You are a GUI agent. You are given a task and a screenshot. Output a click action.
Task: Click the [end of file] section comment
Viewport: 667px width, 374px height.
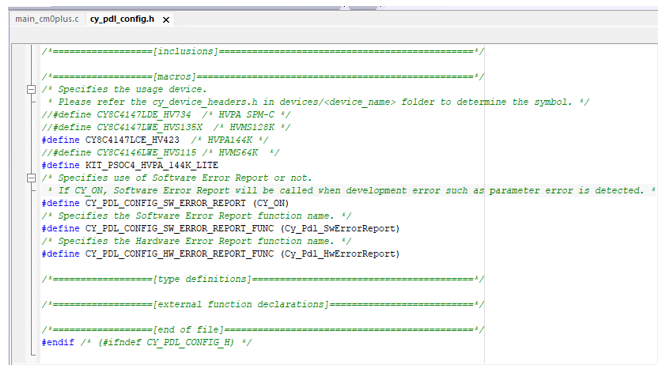(x=262, y=330)
